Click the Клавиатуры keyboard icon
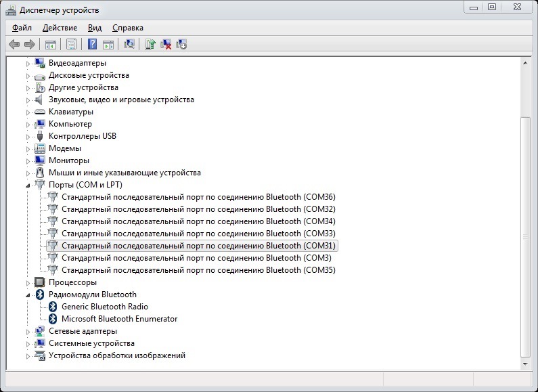 point(40,112)
